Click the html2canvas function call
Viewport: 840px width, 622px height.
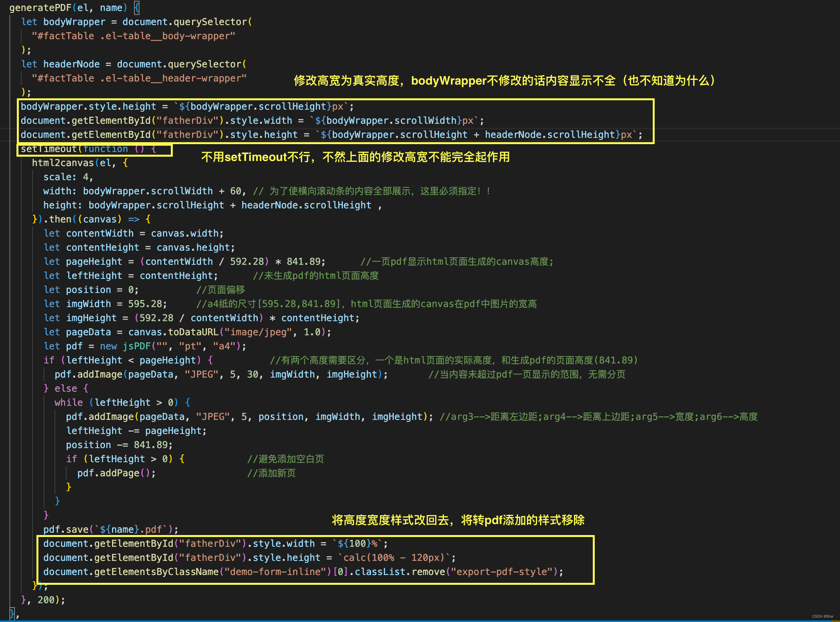63,163
